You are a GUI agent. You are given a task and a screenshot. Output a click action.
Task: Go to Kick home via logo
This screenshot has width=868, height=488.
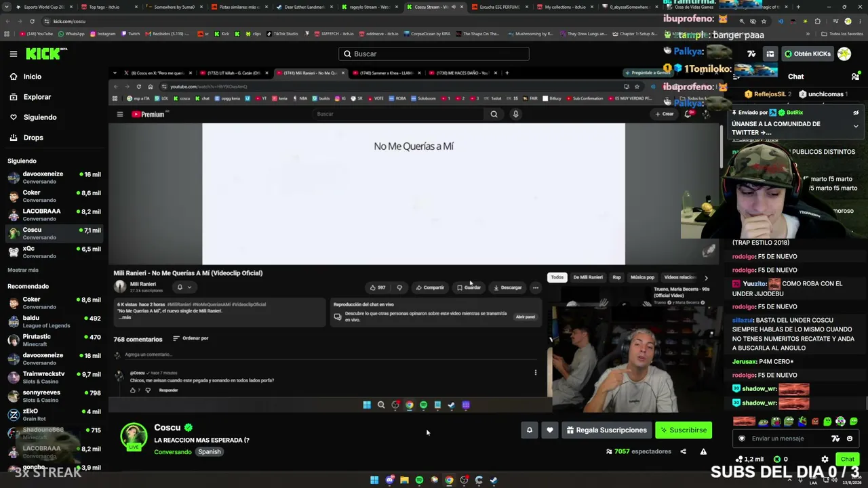(x=46, y=54)
